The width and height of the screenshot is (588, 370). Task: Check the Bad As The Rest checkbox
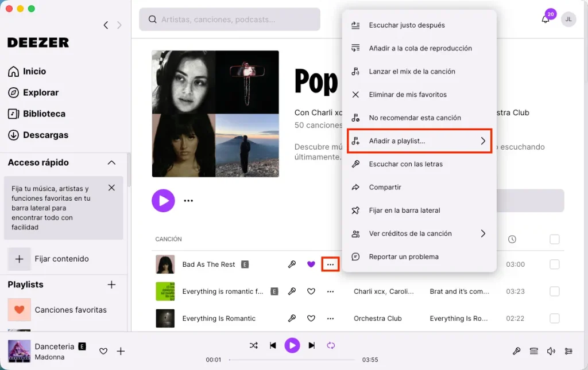coord(554,264)
